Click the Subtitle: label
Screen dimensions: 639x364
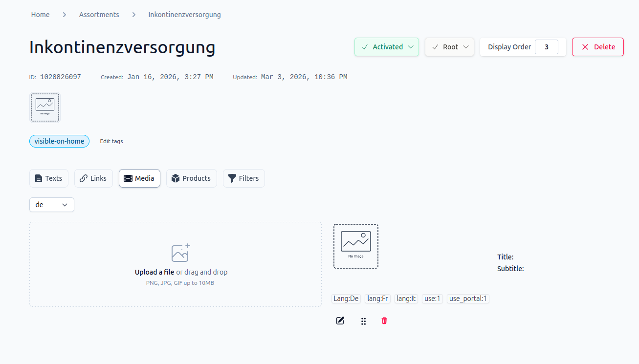pos(510,269)
